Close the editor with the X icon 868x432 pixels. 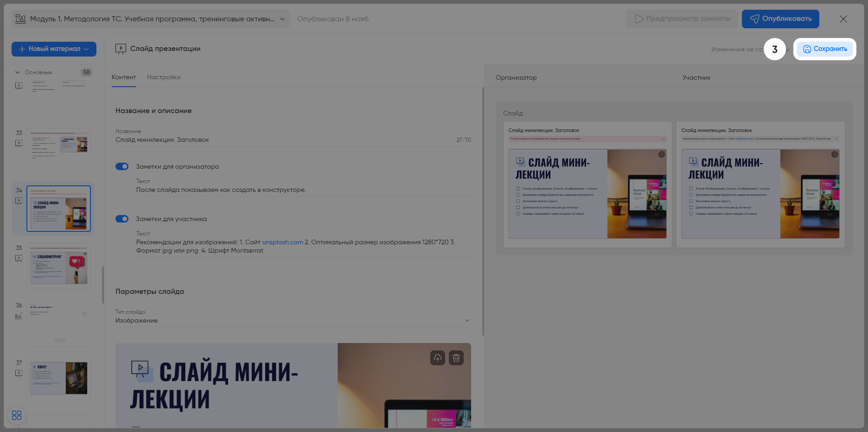pos(843,19)
